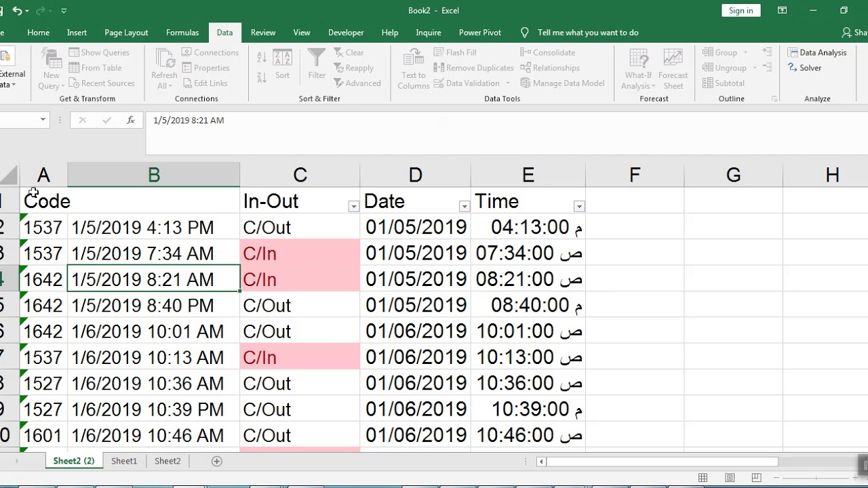Open the Date column filter dropdown

click(465, 206)
